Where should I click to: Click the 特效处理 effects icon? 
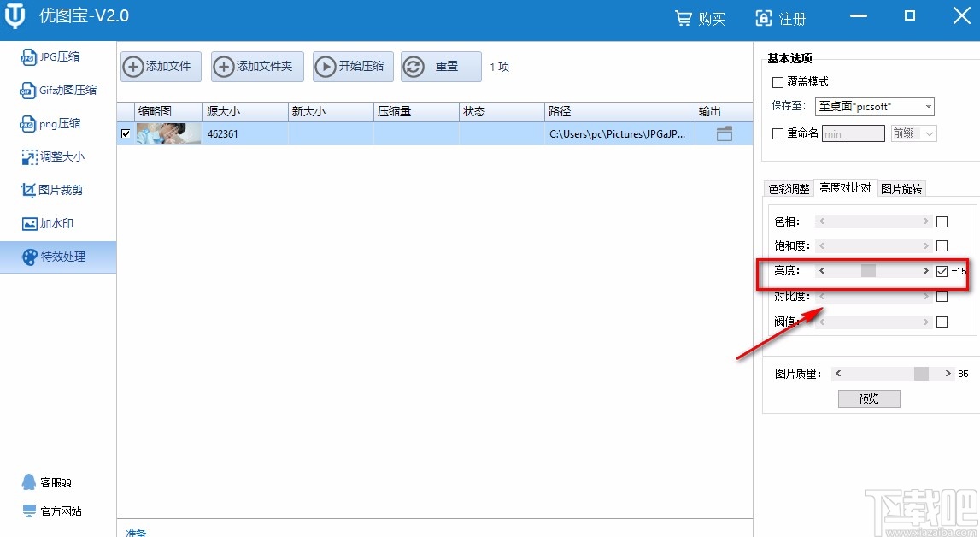pos(53,257)
